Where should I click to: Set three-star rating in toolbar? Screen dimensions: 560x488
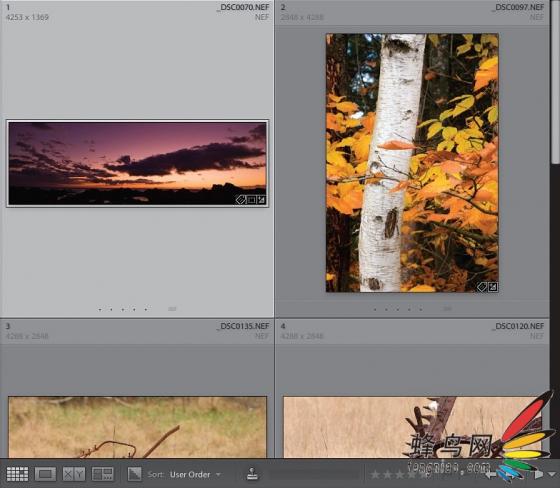[399, 475]
